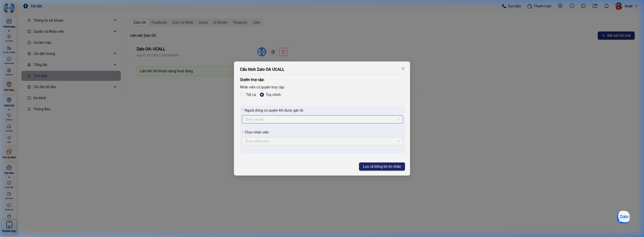
Task: Open the Chọn vai trò dropdown
Action: (x=323, y=119)
